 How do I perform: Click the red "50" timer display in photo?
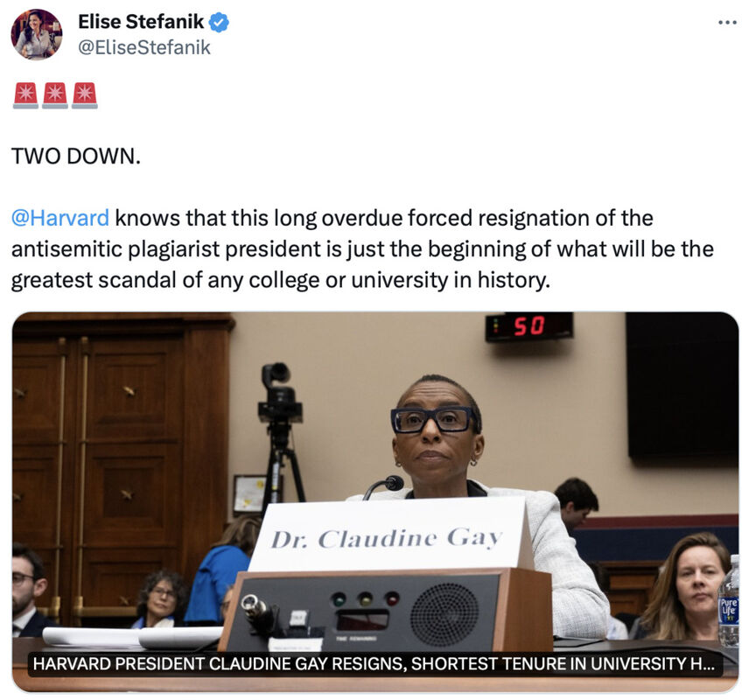tap(529, 326)
